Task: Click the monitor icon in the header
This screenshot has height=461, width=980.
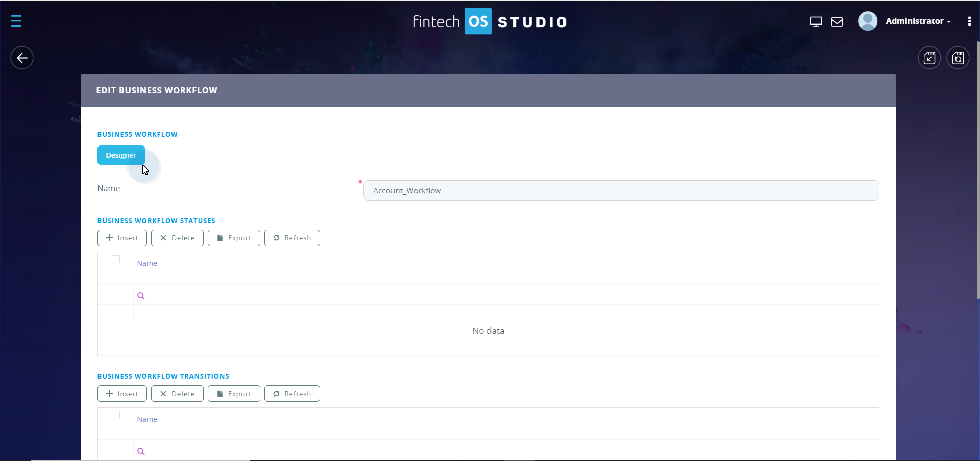Action: [x=816, y=21]
